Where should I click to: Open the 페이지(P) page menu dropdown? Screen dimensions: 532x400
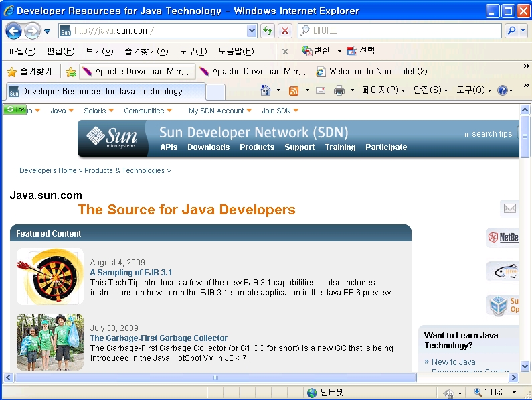[383, 90]
